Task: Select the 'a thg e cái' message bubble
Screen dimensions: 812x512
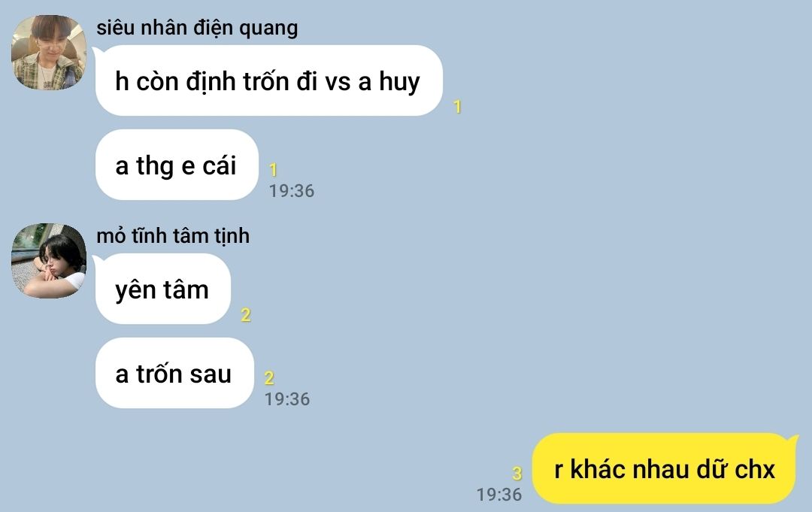Action: [x=177, y=165]
